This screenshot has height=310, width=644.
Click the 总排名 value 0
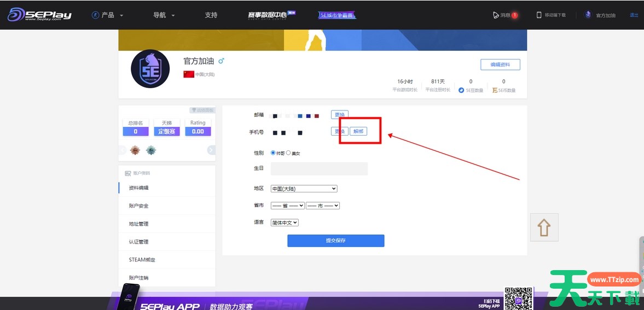coord(136,131)
